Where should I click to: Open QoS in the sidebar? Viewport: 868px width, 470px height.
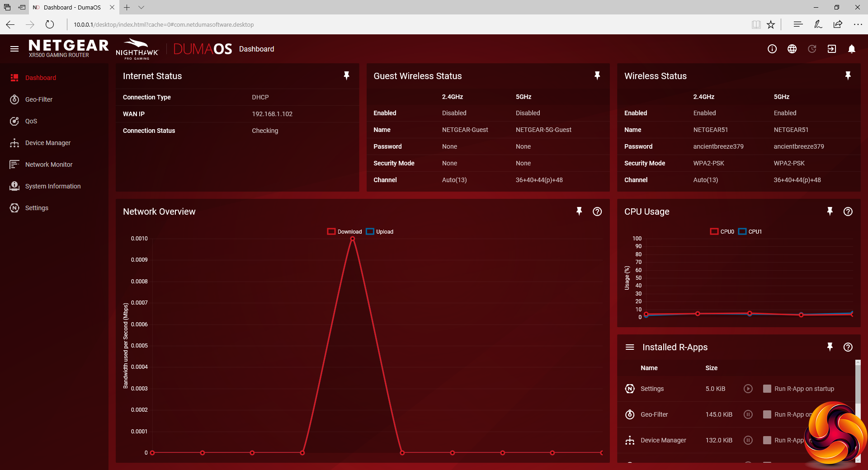[x=31, y=121]
